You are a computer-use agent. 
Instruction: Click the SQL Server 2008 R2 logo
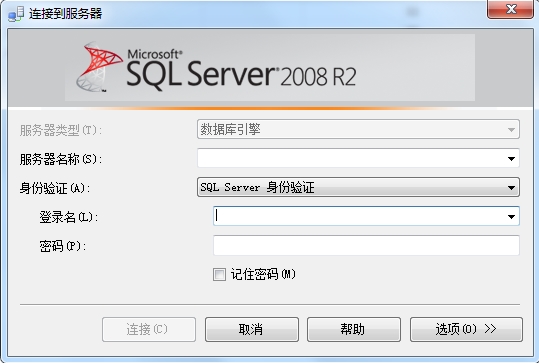coord(216,67)
